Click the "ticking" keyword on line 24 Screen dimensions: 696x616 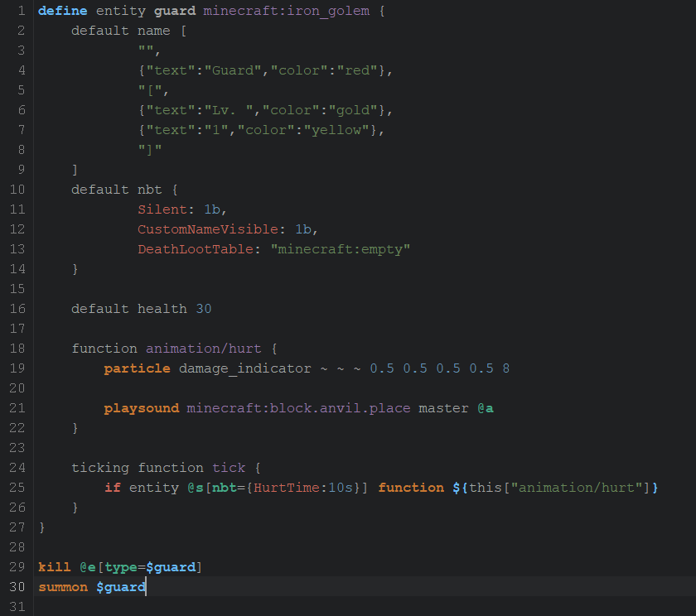tap(100, 468)
